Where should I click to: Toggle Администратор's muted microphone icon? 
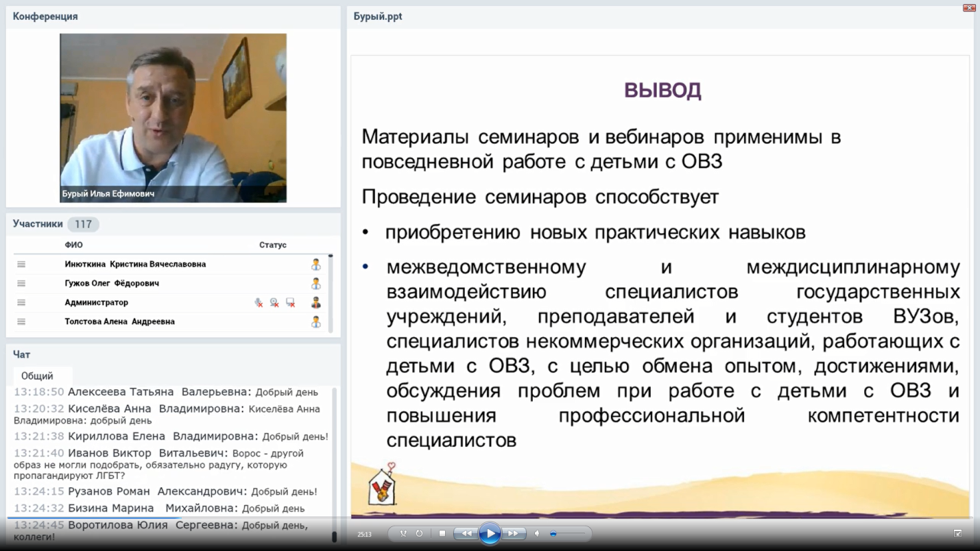tap(259, 302)
